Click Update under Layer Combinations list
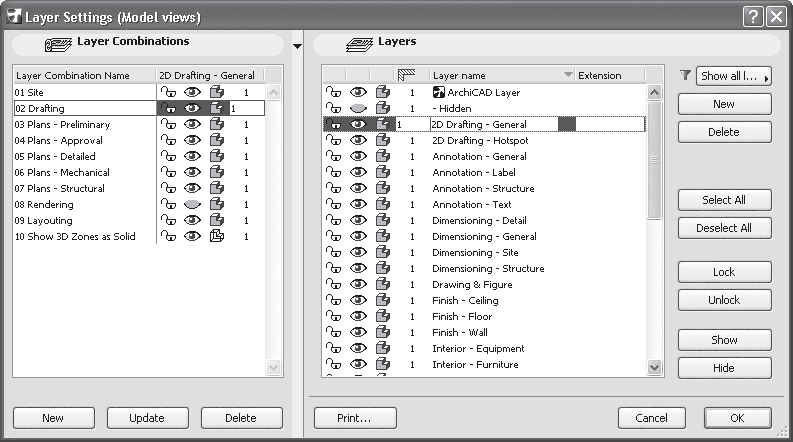793x442 pixels. click(x=148, y=417)
